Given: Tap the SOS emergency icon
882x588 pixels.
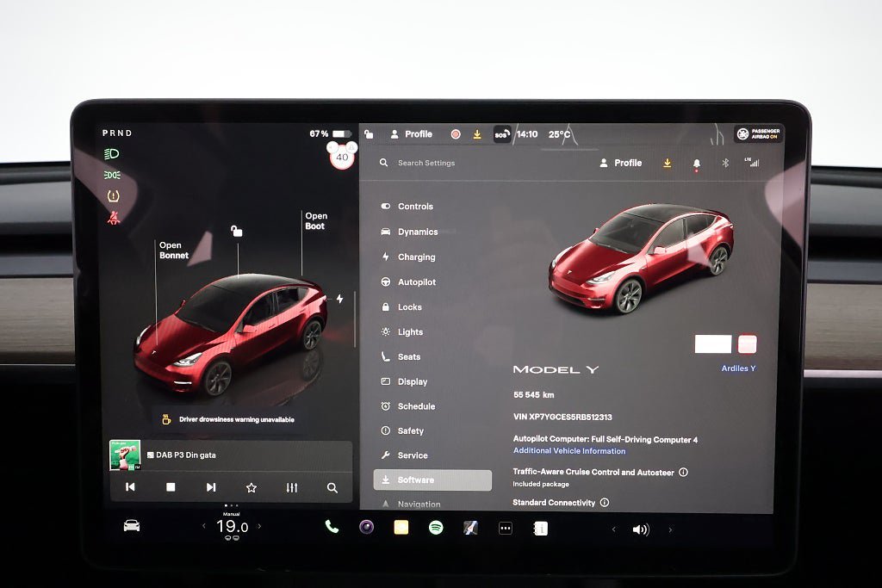Looking at the screenshot, I should pyautogui.click(x=502, y=134).
